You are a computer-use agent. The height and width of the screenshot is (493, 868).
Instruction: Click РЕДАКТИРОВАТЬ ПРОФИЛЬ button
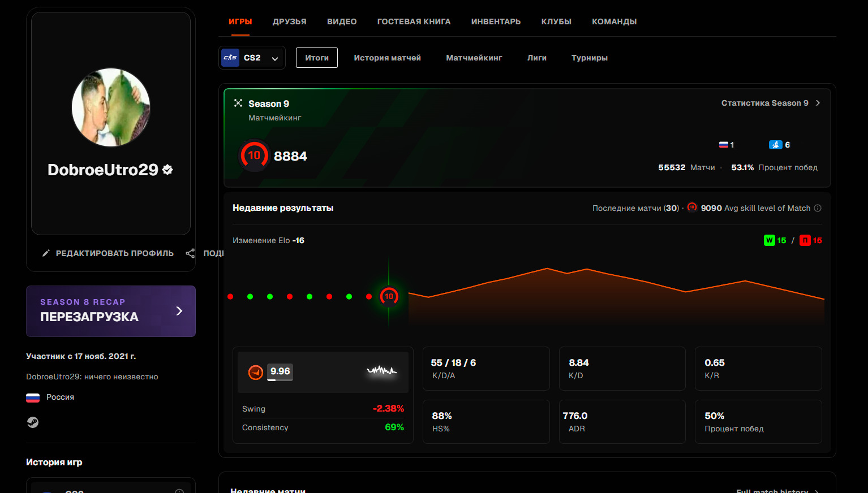108,253
